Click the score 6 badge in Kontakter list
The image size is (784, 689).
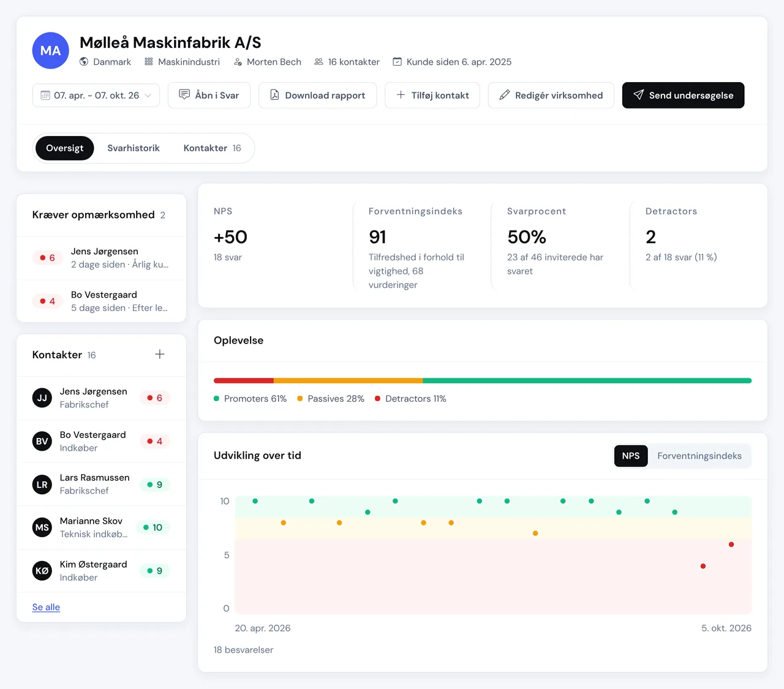pos(155,398)
